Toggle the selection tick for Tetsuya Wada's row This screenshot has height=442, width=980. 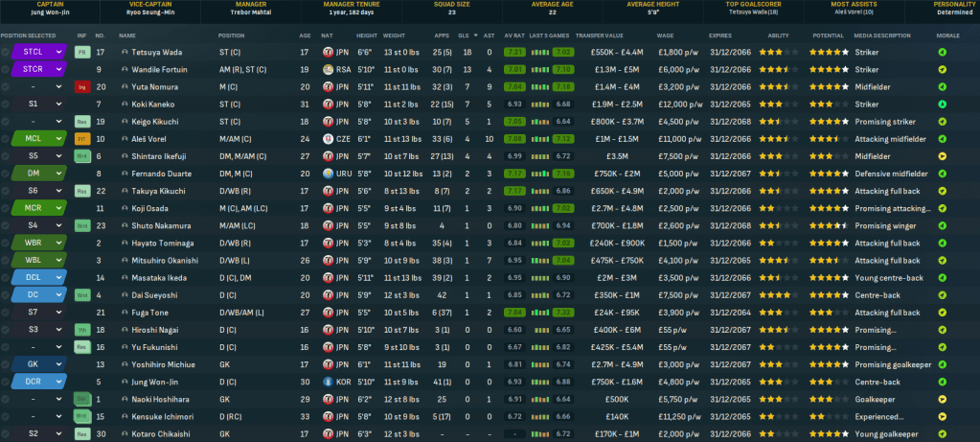coord(6,52)
